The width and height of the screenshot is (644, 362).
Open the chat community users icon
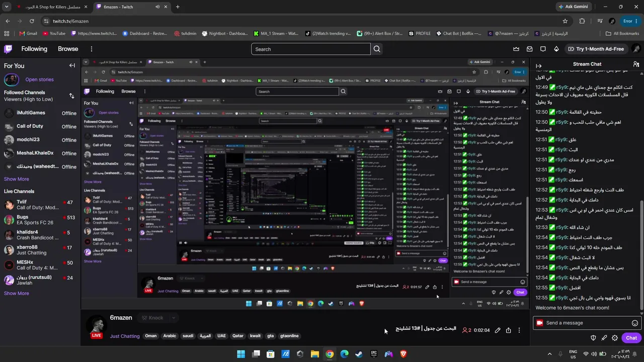[636, 64]
